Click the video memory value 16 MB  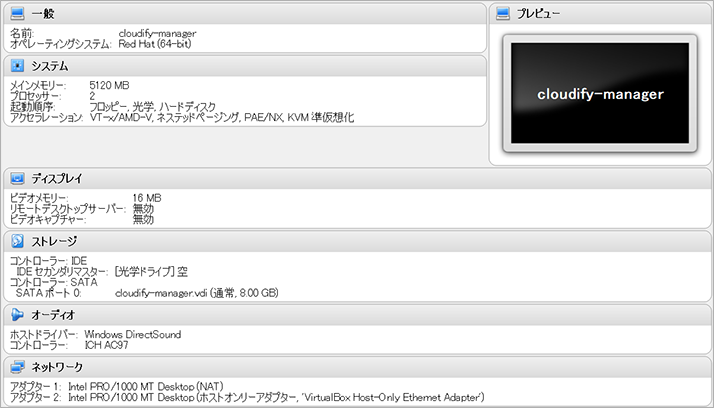[147, 198]
